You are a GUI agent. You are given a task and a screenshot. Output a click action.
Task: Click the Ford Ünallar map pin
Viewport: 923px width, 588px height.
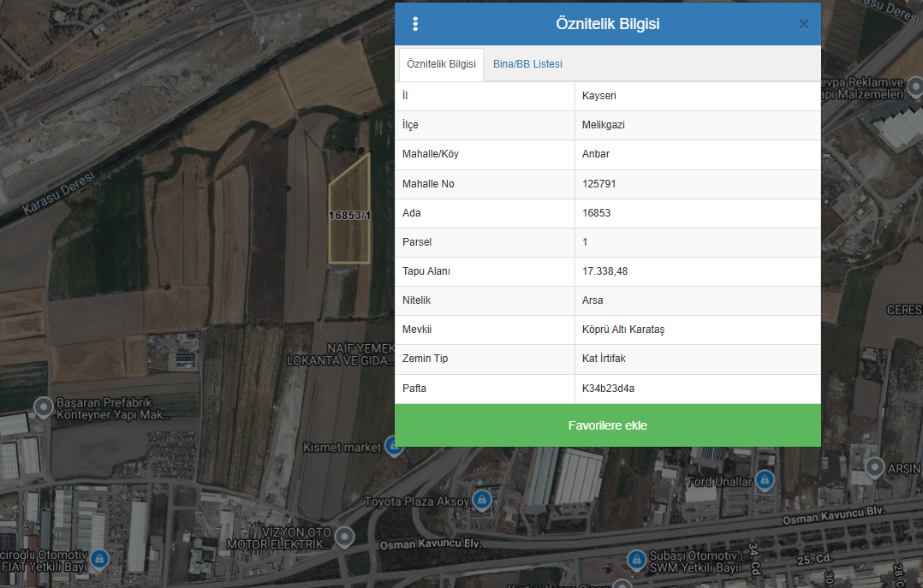pyautogui.click(x=765, y=481)
